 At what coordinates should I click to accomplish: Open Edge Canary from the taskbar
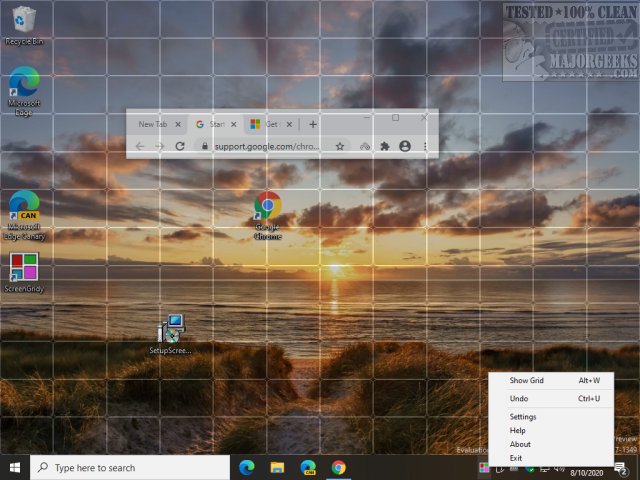click(x=308, y=467)
